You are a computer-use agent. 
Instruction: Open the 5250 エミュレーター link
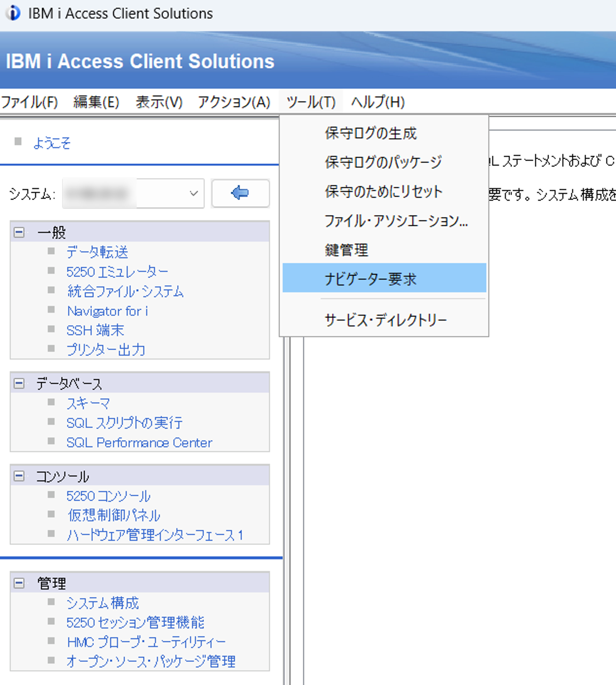pos(117,272)
